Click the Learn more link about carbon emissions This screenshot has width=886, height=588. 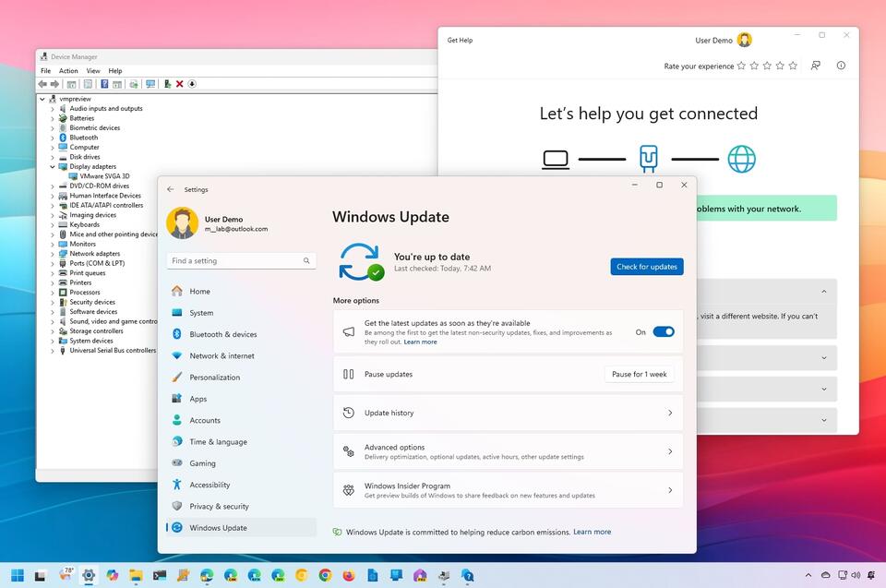point(592,532)
